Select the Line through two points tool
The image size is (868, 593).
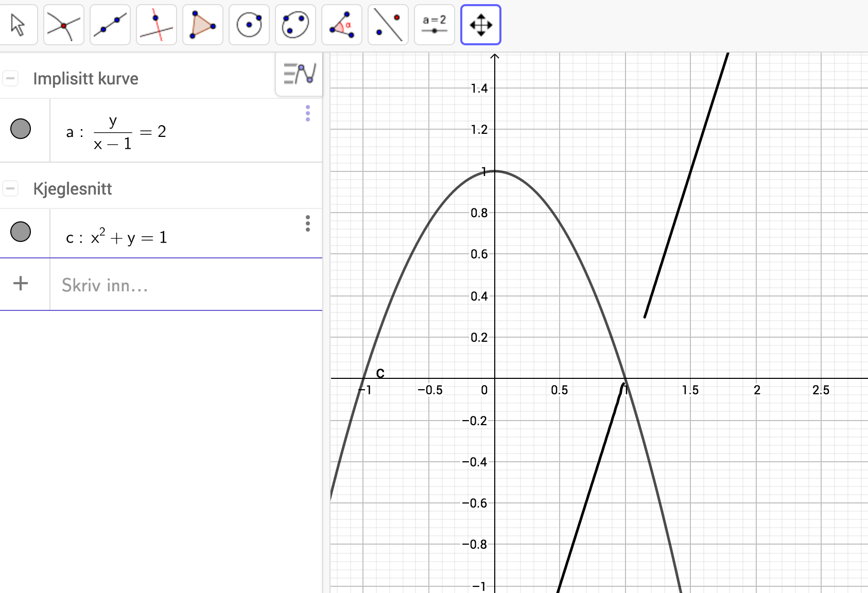pos(110,25)
